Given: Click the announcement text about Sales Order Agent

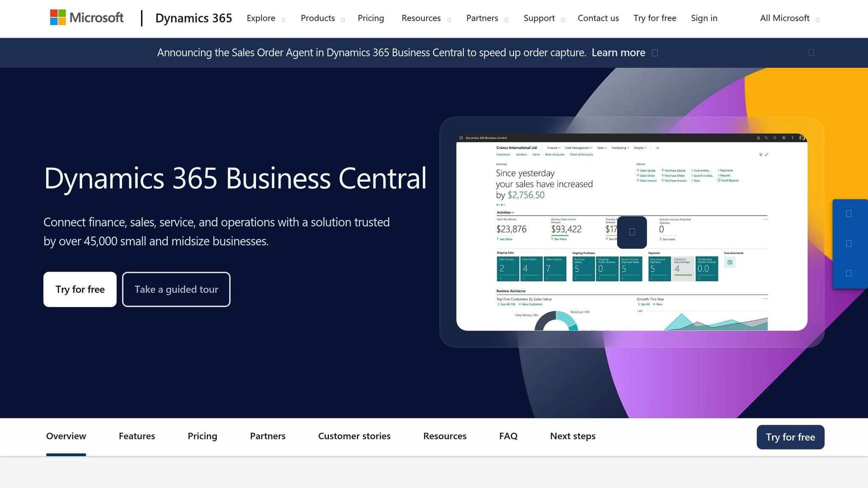Looking at the screenshot, I should pos(371,53).
